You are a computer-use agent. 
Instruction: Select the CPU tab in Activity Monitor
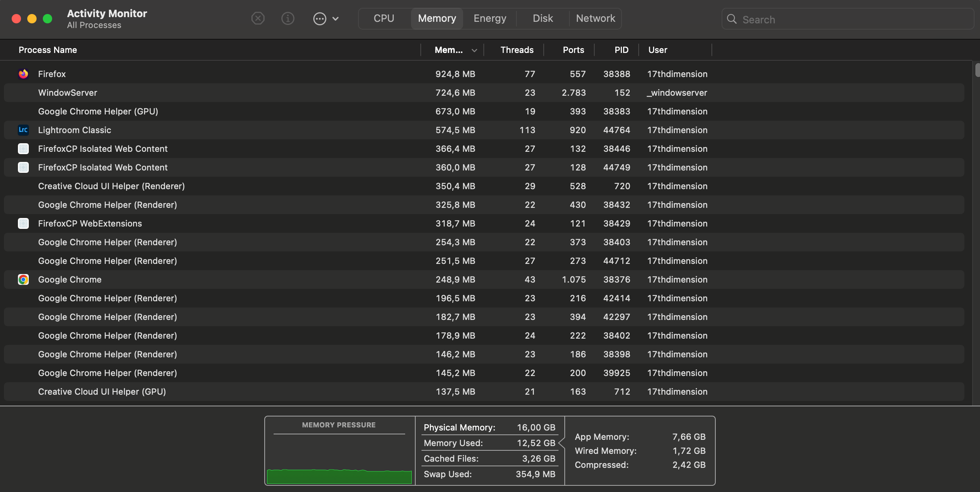click(384, 18)
